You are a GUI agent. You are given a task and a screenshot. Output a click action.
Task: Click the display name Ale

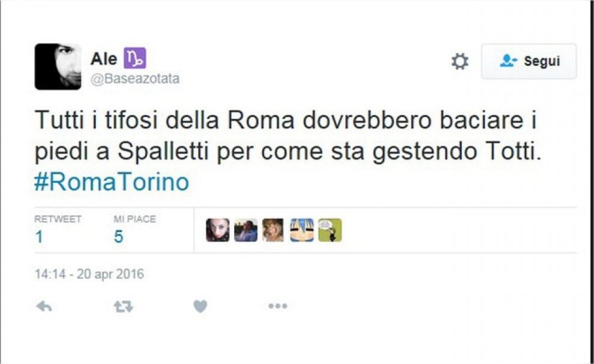click(104, 59)
